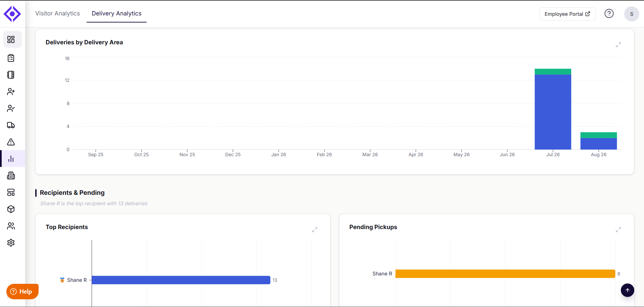The width and height of the screenshot is (644, 307).
Task: Click the 'Top Recipients' card title
Action: (x=67, y=227)
